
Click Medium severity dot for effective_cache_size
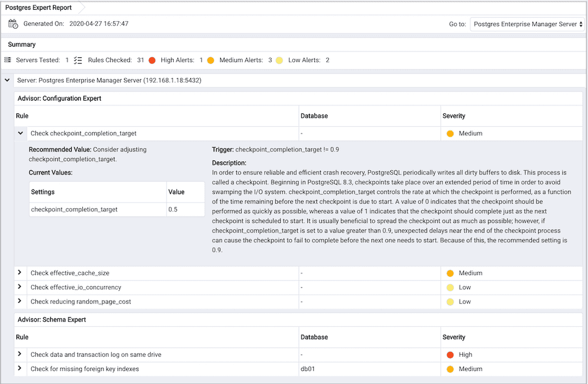click(x=450, y=273)
